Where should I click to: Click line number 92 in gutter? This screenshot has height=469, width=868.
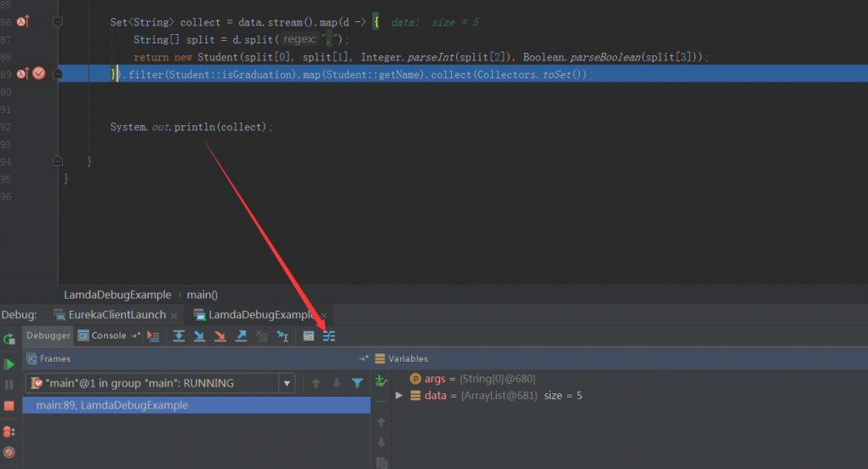[6, 127]
